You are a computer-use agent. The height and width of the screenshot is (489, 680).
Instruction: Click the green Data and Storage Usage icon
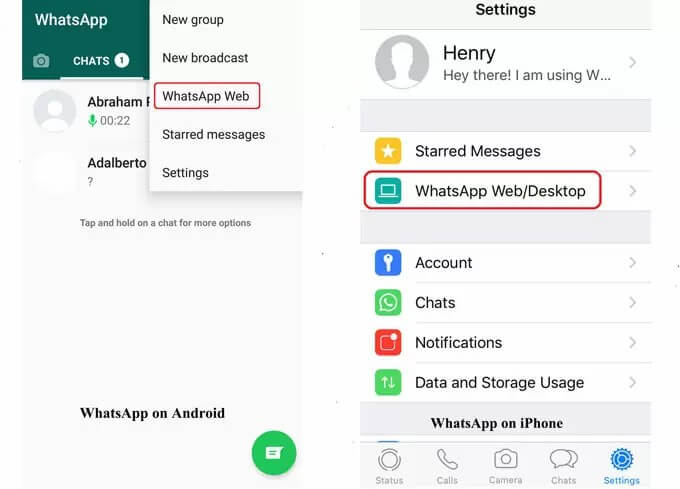388,382
